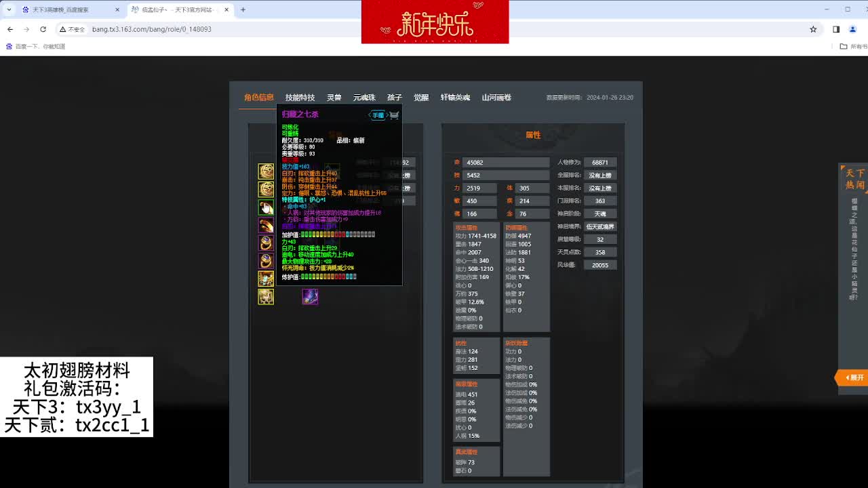Select the green glove equipment slot

coord(266,207)
